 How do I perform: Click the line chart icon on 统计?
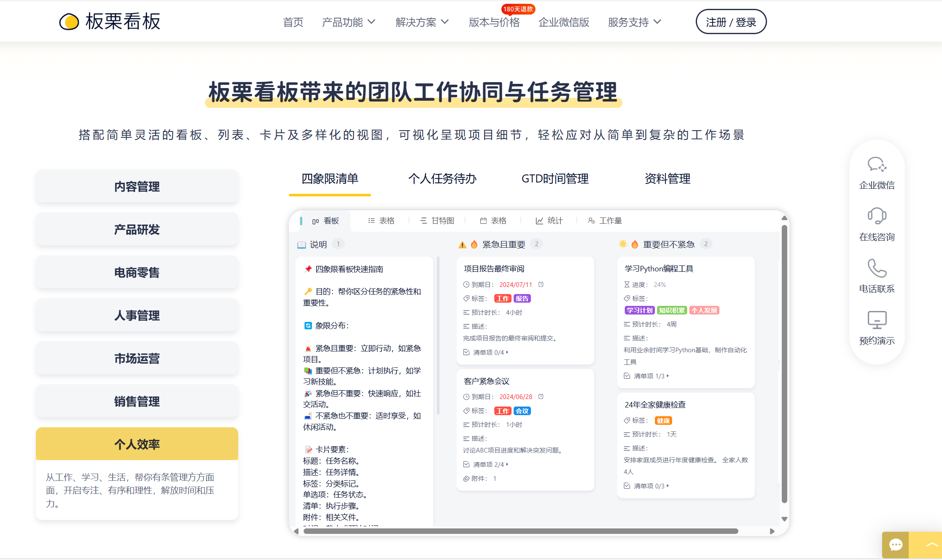click(539, 221)
